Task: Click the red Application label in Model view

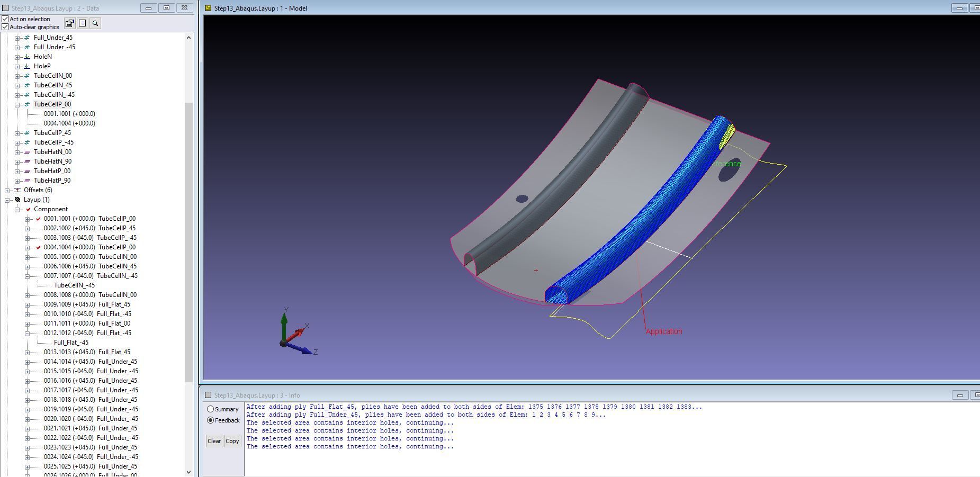Action: pos(664,331)
